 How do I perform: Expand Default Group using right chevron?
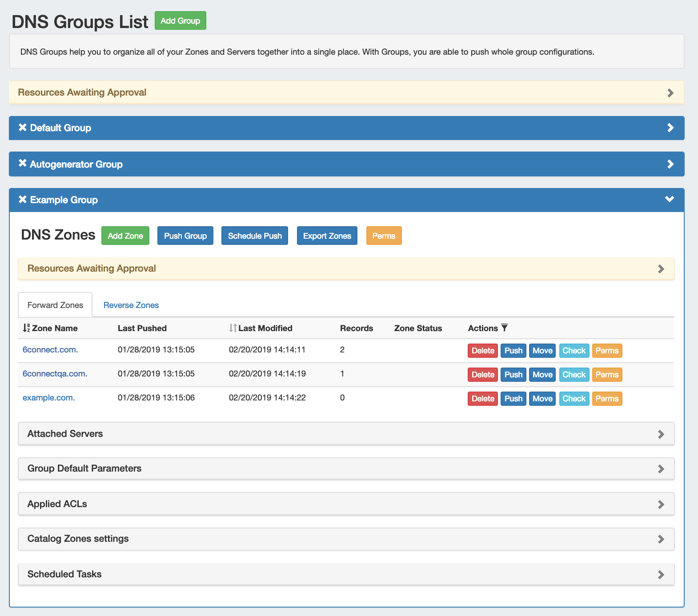tap(670, 128)
